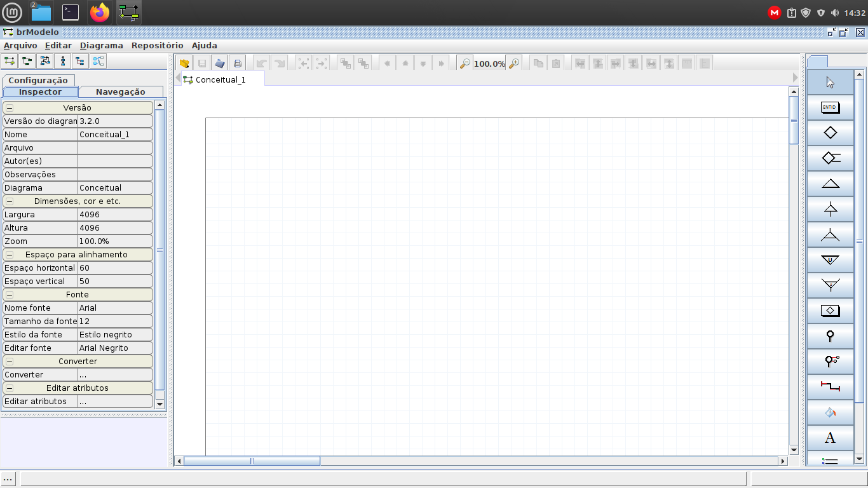Collapse the Dimensões, cor e etc. section
The height and width of the screenshot is (488, 868).
pos(10,201)
